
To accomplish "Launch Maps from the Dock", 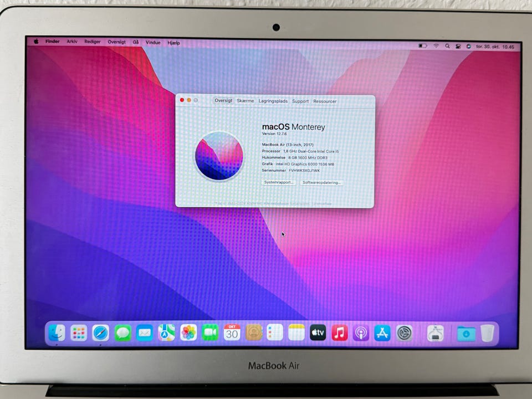I will (x=167, y=332).
